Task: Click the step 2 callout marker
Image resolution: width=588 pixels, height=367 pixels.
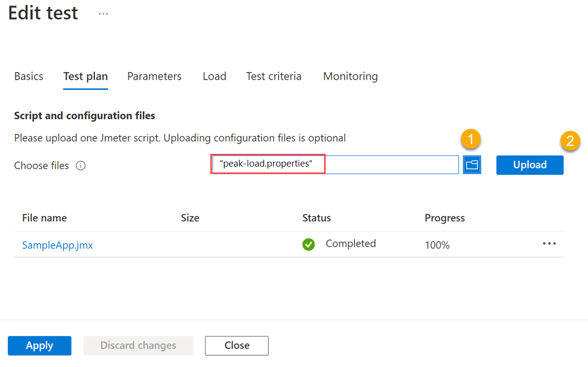Action: 570,141
